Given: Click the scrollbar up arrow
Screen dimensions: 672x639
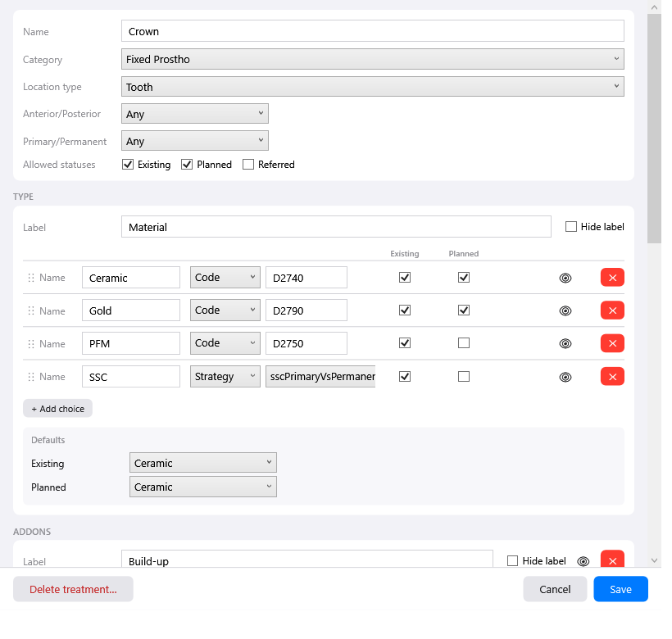Looking at the screenshot, I should [655, 7].
